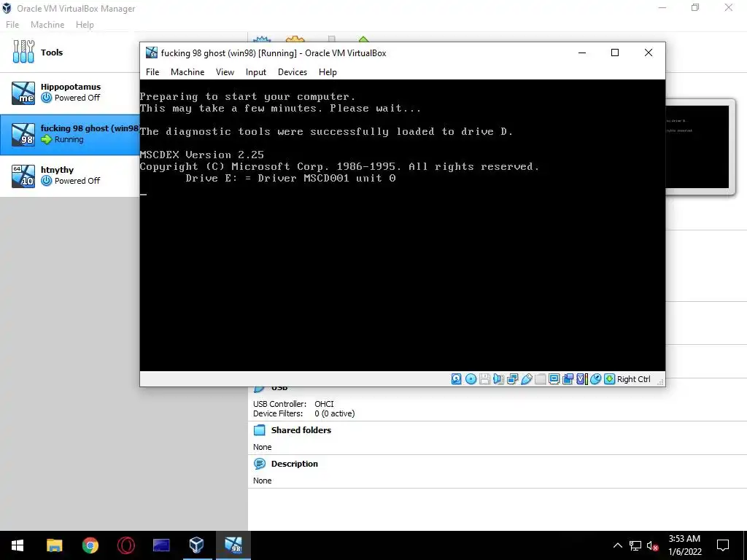Click the VM preview thumbnail in Manager
The image size is (747, 560).
click(697, 147)
